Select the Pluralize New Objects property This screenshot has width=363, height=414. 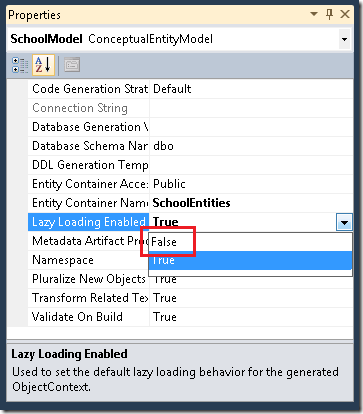pos(88,279)
